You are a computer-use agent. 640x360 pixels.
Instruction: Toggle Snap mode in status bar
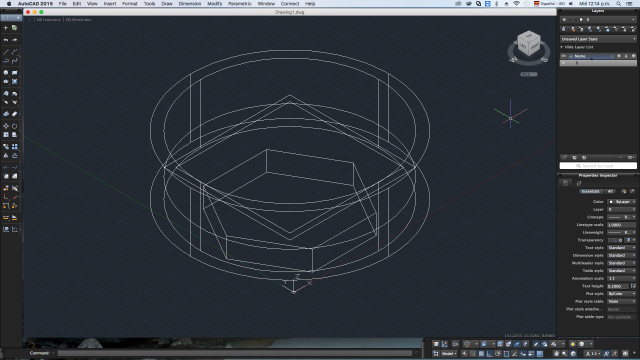coord(473,353)
